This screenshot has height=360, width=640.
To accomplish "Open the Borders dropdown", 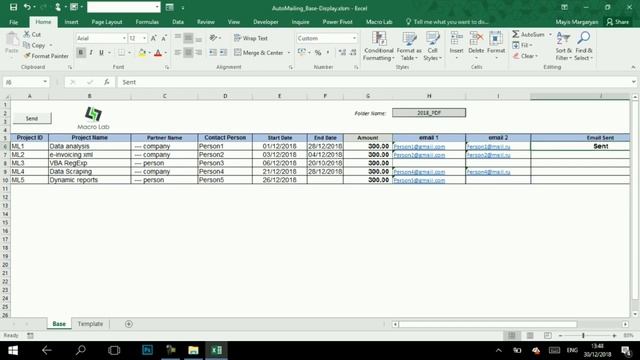I will pyautogui.click(x=129, y=52).
